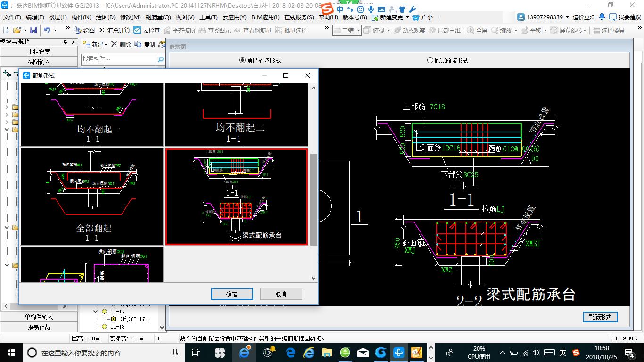Open the 二维 view mode dropdown

pyautogui.click(x=358, y=30)
